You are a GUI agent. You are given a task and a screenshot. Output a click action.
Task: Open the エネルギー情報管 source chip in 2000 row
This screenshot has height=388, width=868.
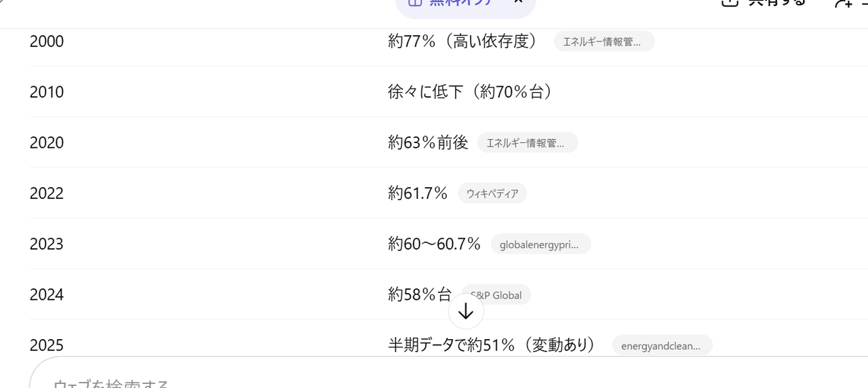pos(604,42)
